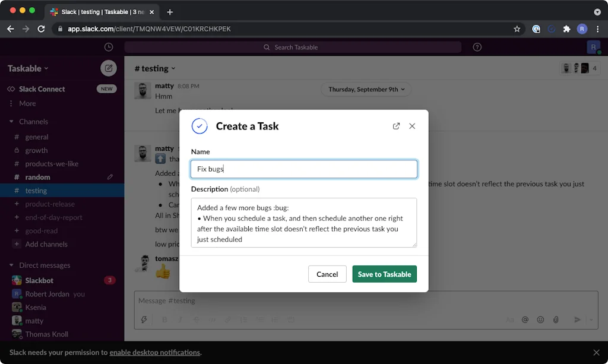This screenshot has height=364, width=608.
Task: Click the @ mention icon
Action: 525,319
